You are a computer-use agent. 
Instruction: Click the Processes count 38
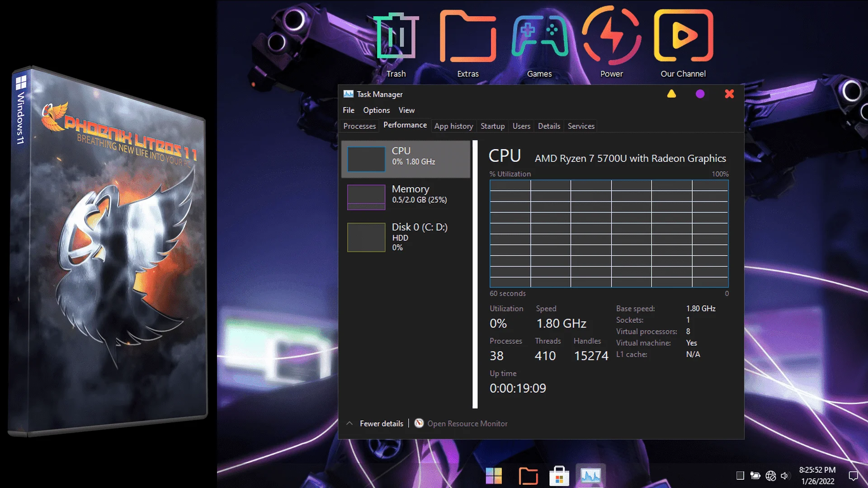pyautogui.click(x=496, y=356)
